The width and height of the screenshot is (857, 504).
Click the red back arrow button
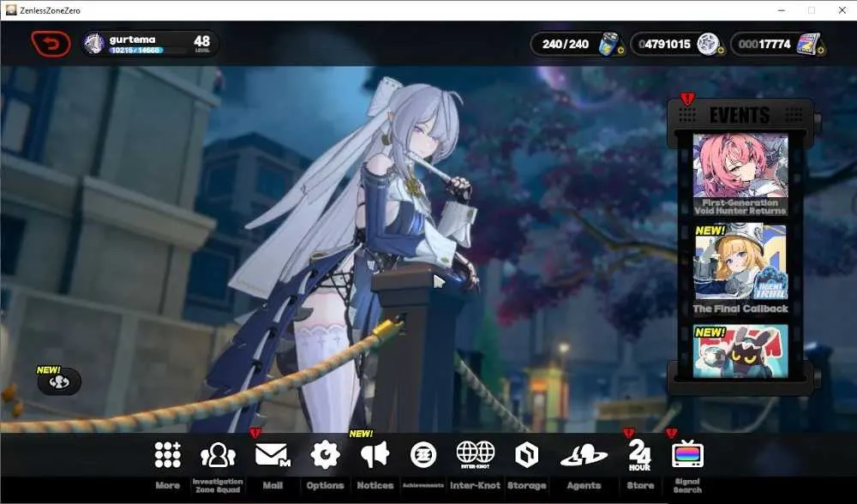coord(51,44)
